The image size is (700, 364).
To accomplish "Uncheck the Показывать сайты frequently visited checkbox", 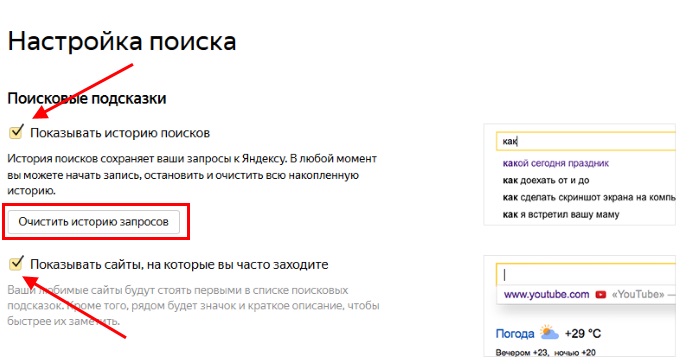I will 16,264.
